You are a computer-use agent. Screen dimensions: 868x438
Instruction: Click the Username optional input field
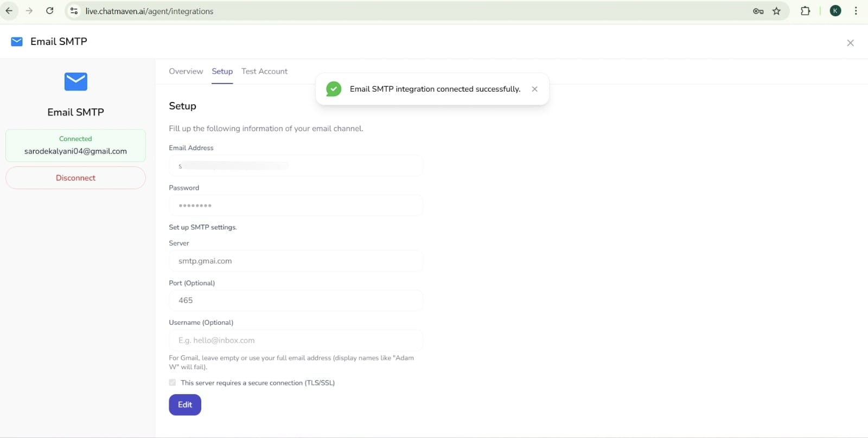click(x=296, y=340)
